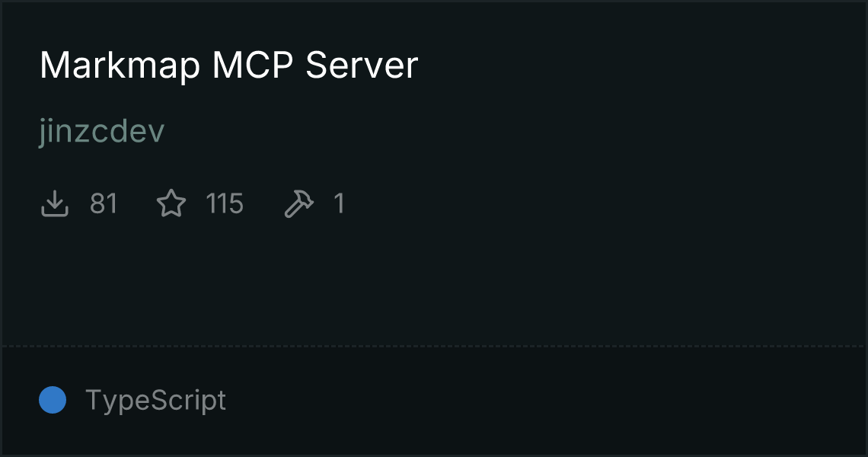Visit the jinzcdev author name
The width and height of the screenshot is (868, 457).
(102, 132)
